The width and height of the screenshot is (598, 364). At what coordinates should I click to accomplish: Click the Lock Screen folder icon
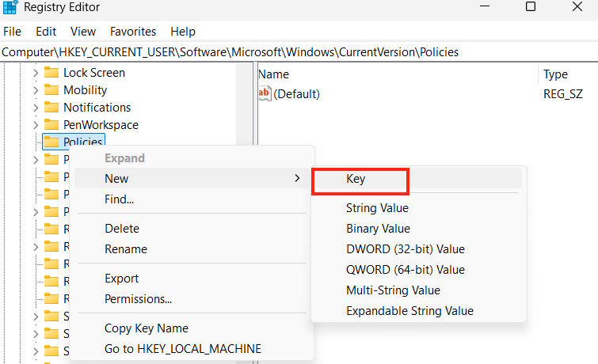[51, 73]
